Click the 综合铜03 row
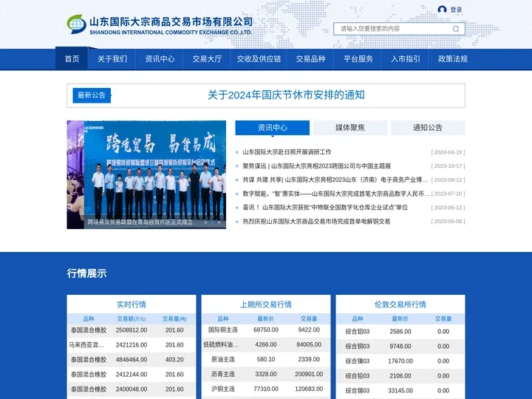 tap(400, 347)
